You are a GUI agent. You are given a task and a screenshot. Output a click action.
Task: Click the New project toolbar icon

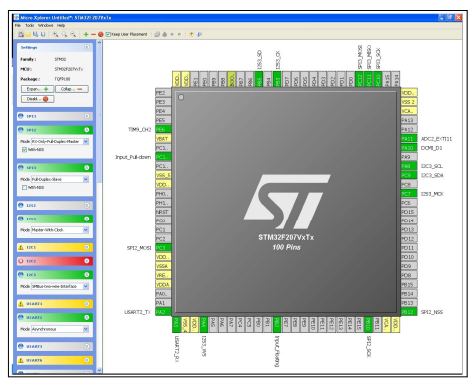tap(21, 34)
